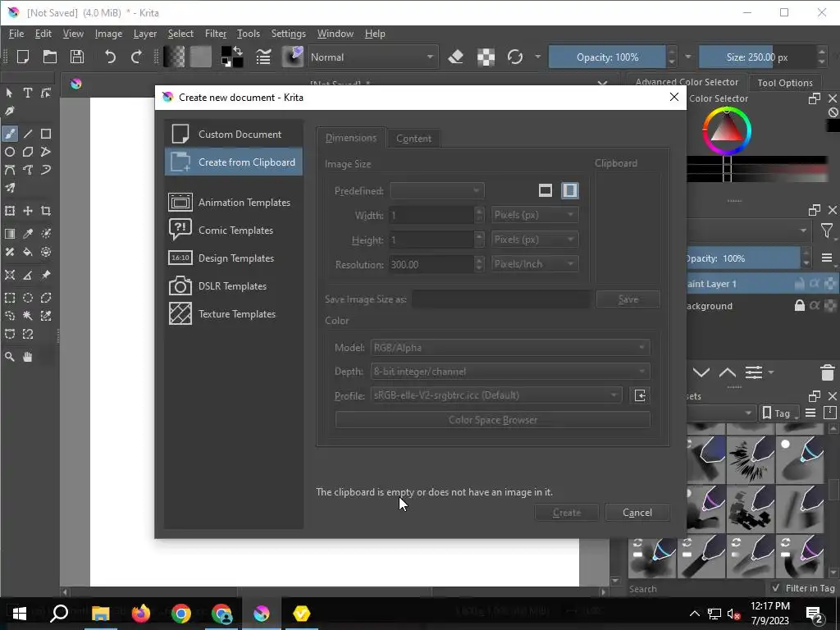Toggle Filter in Tag checkbox

[776, 587]
